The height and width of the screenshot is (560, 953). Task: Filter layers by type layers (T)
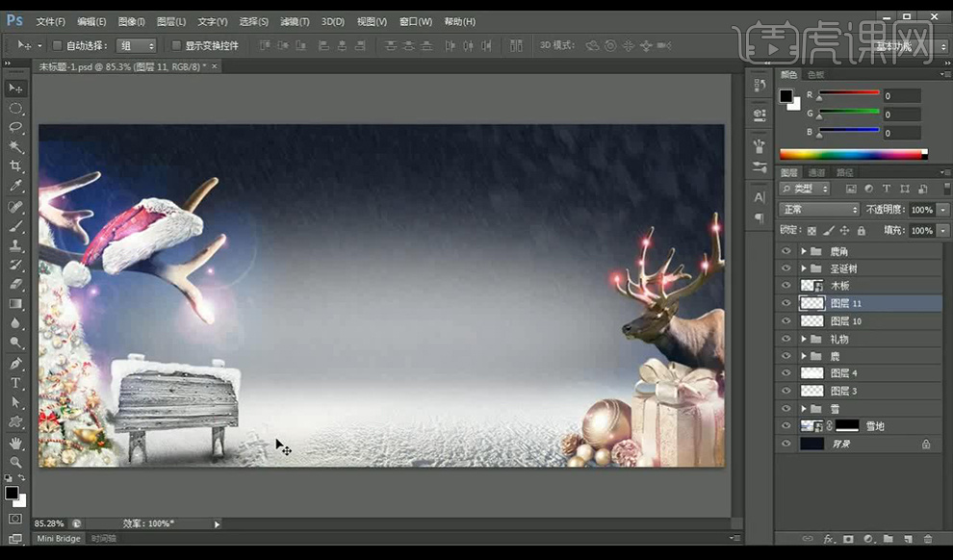887,189
